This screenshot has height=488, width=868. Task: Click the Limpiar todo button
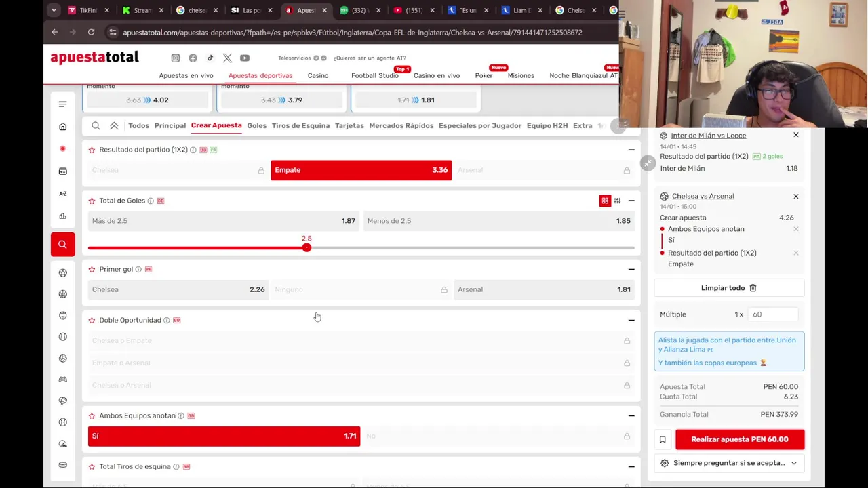tap(729, 288)
